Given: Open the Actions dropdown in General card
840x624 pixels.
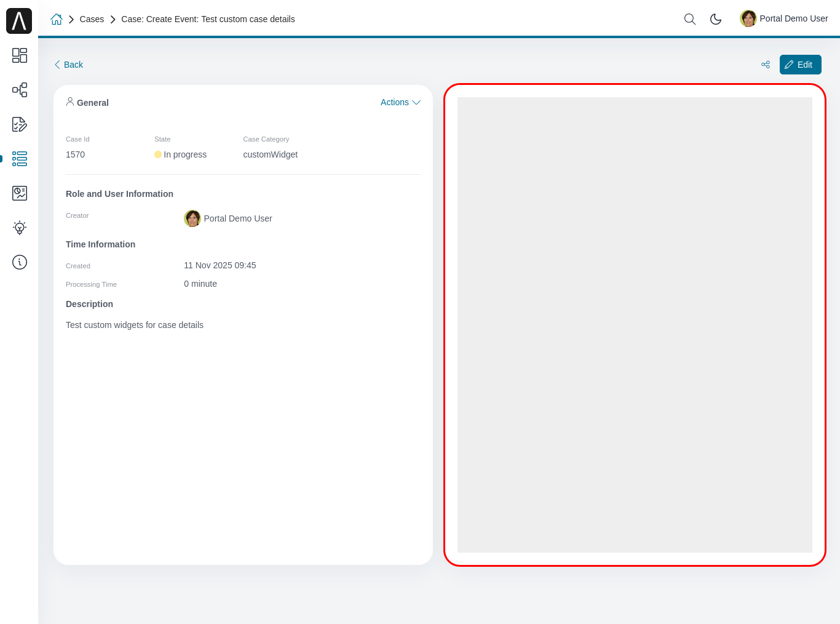Looking at the screenshot, I should point(400,102).
